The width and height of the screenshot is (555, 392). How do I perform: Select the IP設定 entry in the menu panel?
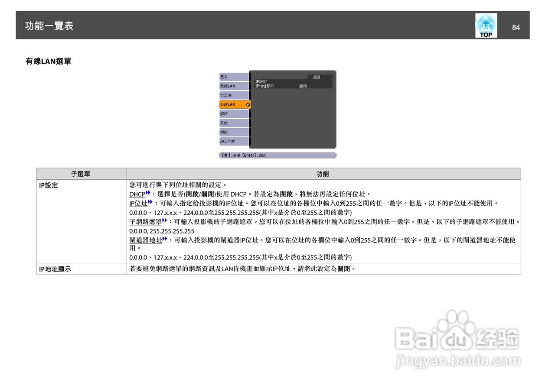point(261,81)
